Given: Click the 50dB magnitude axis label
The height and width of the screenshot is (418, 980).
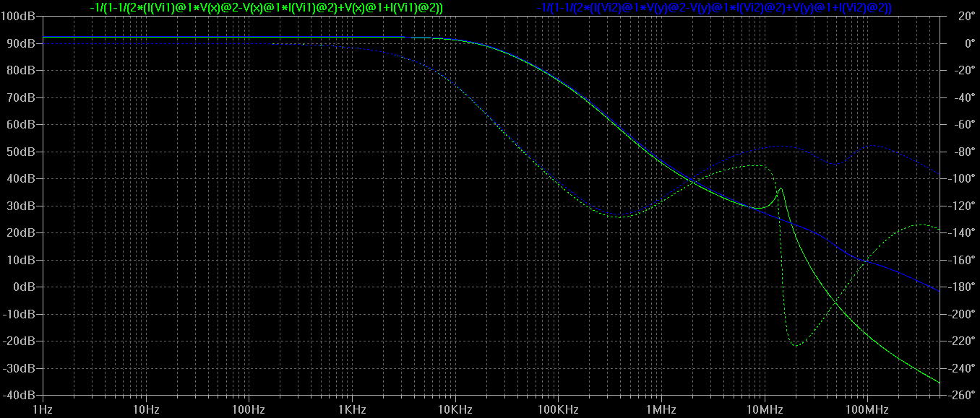Looking at the screenshot, I should click(x=22, y=152).
